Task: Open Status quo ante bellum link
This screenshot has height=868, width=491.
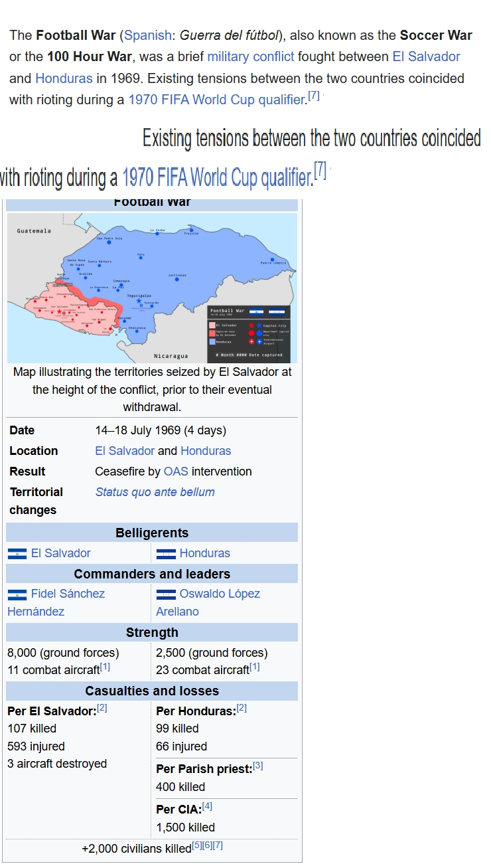Action: pyautogui.click(x=155, y=492)
